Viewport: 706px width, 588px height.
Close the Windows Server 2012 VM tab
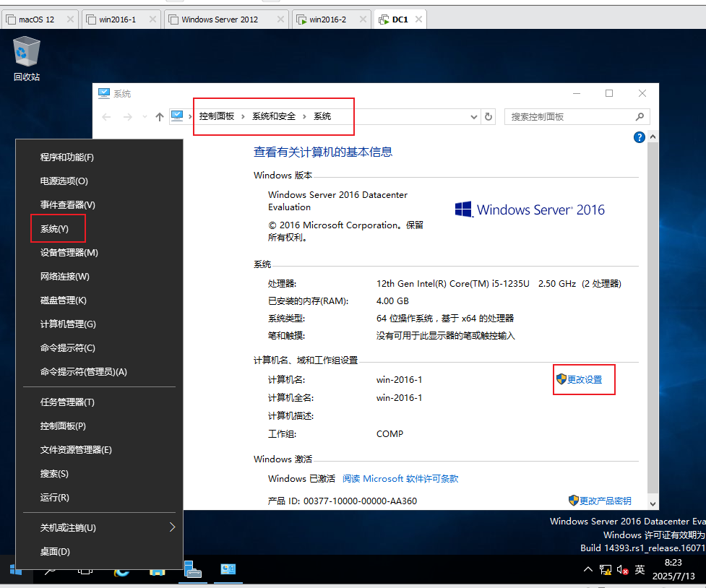point(280,20)
